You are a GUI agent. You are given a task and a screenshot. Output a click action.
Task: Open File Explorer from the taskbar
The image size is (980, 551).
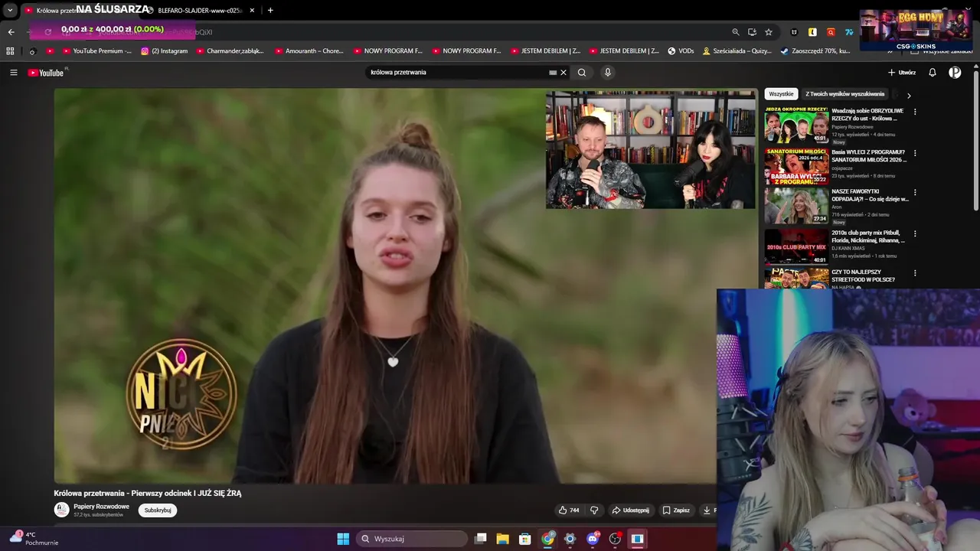(502, 539)
